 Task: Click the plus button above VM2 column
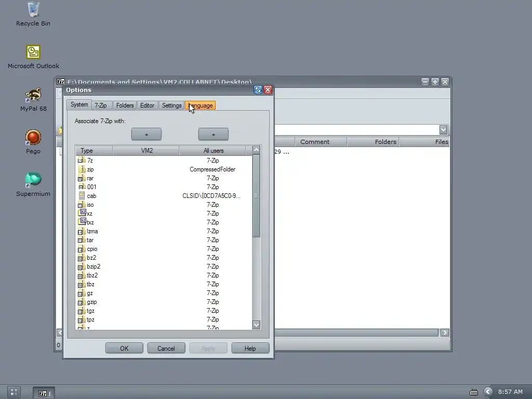pyautogui.click(x=146, y=135)
